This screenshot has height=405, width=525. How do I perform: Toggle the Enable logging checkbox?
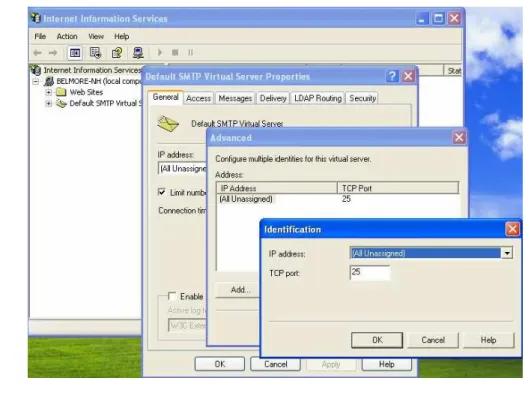[172, 296]
